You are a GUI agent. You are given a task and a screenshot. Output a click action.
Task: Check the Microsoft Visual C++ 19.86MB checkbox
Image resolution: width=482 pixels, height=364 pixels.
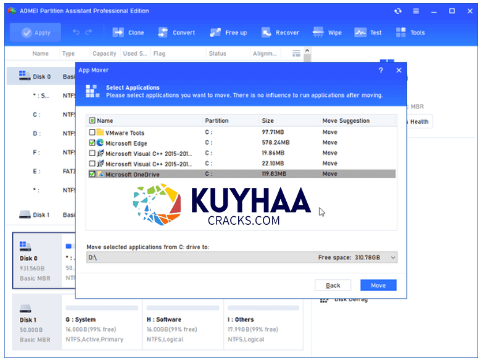click(92, 153)
